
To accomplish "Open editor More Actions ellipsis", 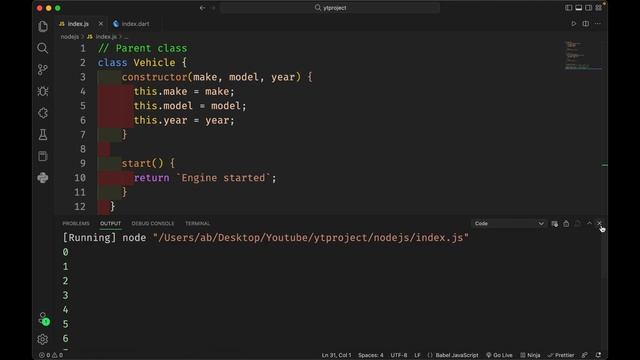I will (x=598, y=24).
